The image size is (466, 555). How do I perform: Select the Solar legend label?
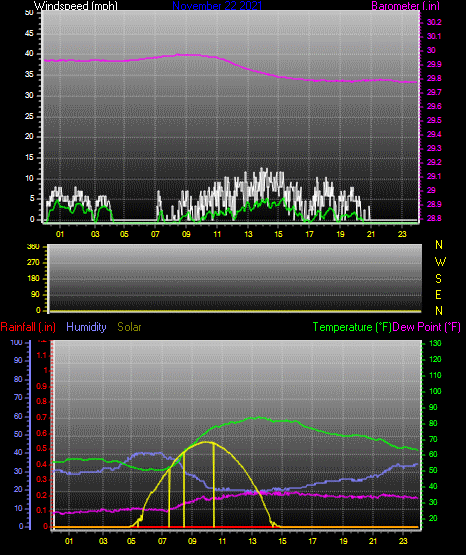click(x=130, y=327)
